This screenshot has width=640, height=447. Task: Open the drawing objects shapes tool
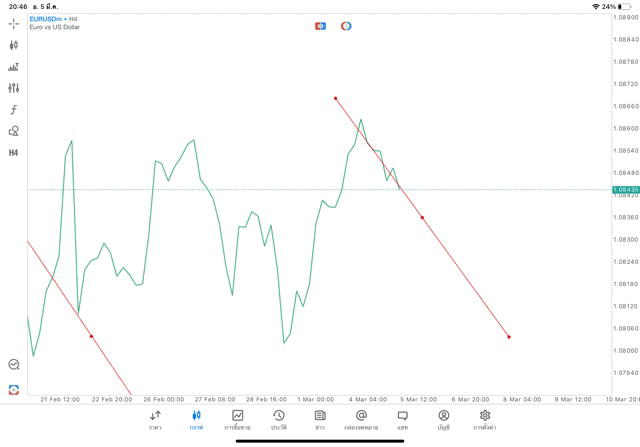(14, 131)
